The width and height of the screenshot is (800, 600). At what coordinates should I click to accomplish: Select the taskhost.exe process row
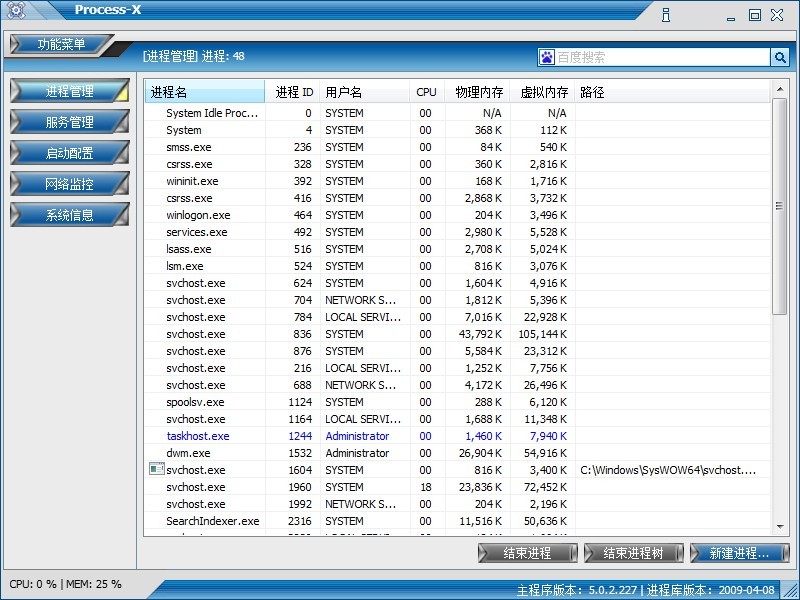click(198, 436)
